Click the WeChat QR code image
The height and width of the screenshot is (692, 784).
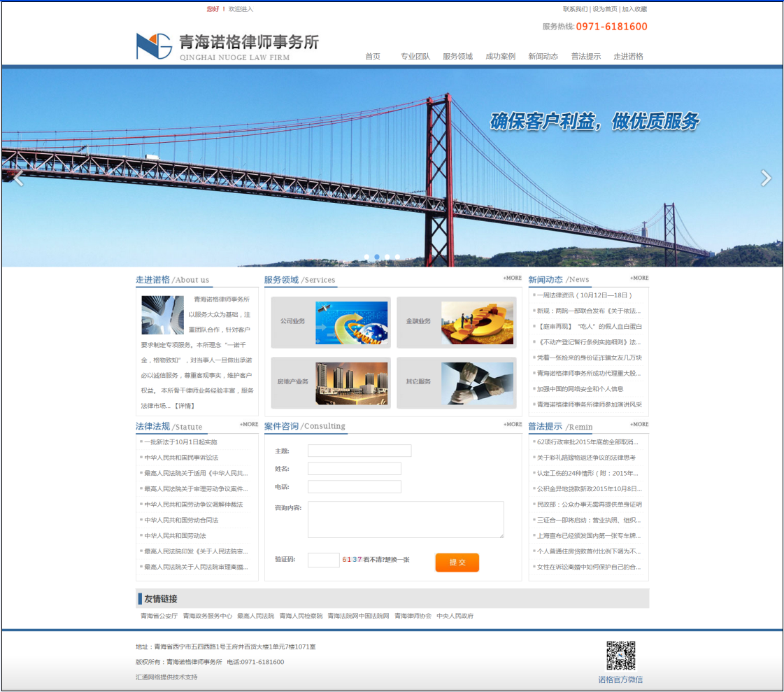(x=620, y=656)
